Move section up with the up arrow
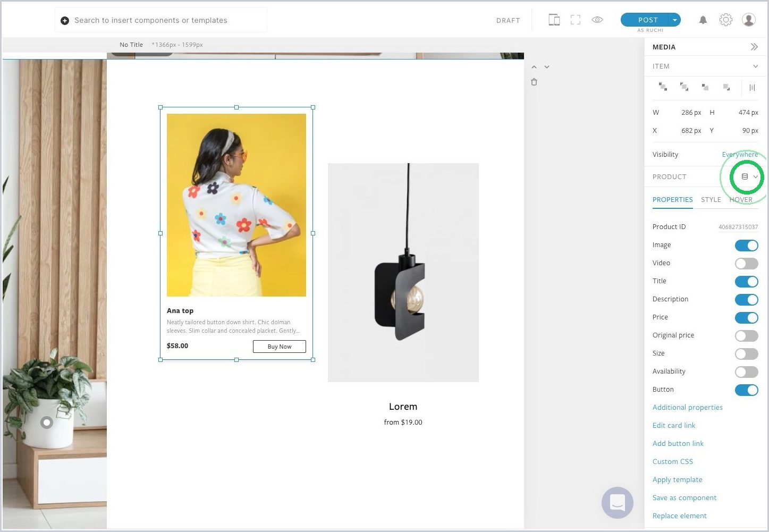This screenshot has width=769, height=532. pyautogui.click(x=534, y=67)
